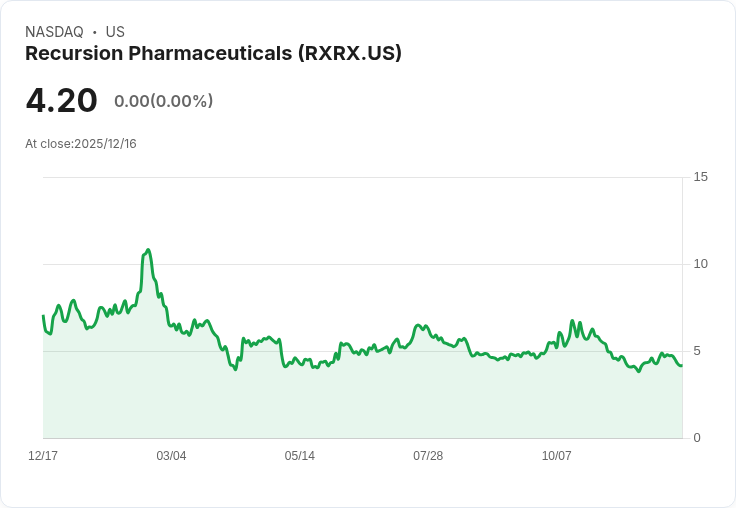Select the 15 value on the y-axis
This screenshot has width=736, height=508.
point(700,177)
